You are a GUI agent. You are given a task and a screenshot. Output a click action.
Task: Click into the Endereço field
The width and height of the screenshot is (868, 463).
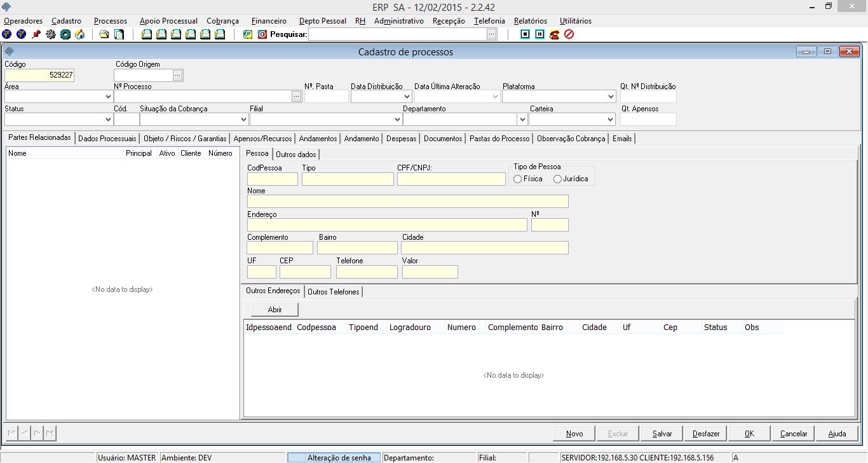387,225
